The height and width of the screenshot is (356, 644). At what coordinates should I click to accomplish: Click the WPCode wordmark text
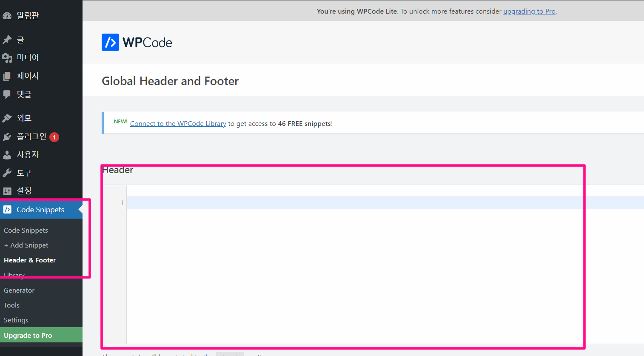point(147,43)
